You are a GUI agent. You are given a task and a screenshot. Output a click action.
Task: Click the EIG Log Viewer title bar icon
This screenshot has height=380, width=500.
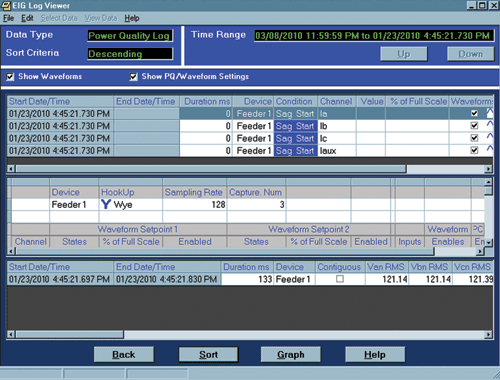[x=6, y=5]
